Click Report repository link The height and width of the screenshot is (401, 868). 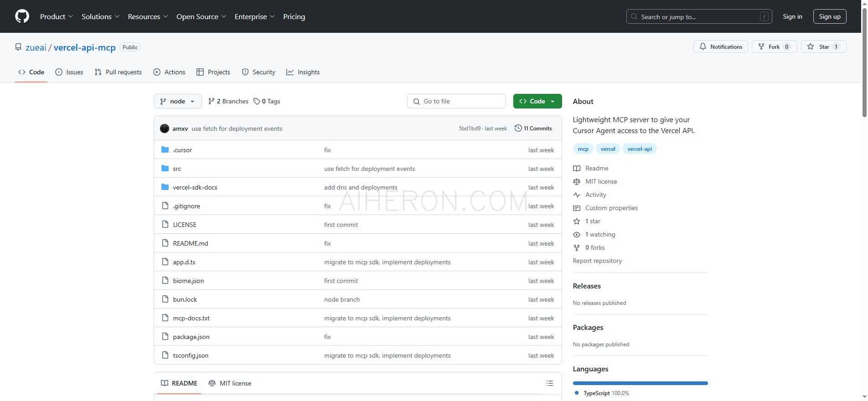(597, 261)
